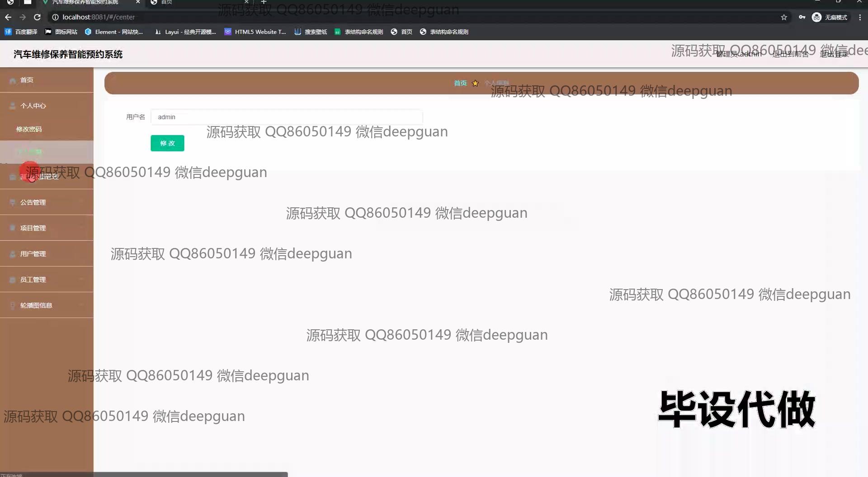Click the 退出到前台 link
This screenshot has width=868, height=477.
790,54
